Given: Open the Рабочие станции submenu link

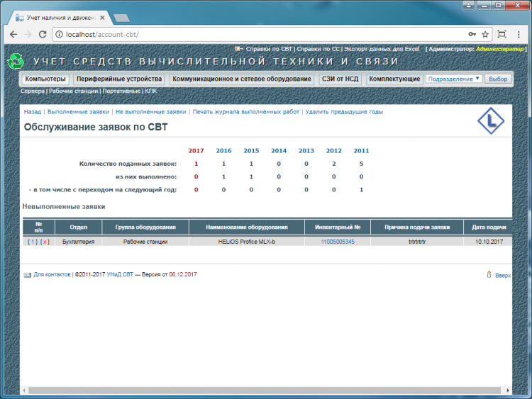Looking at the screenshot, I should click(x=73, y=91).
